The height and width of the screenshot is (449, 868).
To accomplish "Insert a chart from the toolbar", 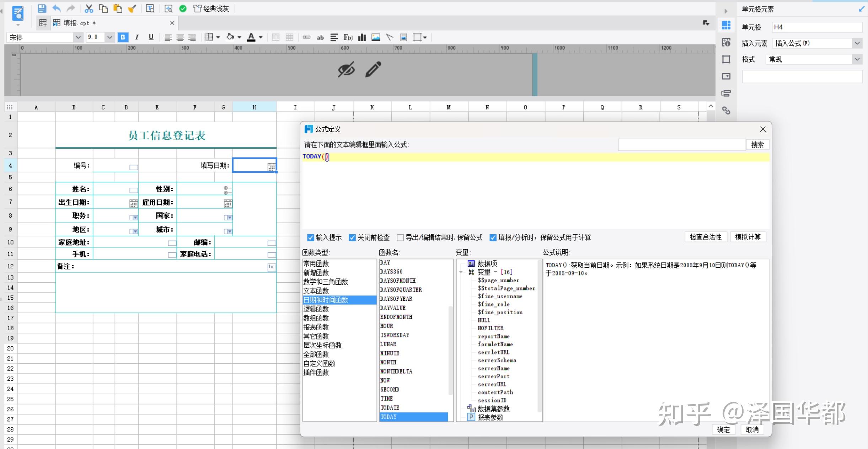I will 362,37.
